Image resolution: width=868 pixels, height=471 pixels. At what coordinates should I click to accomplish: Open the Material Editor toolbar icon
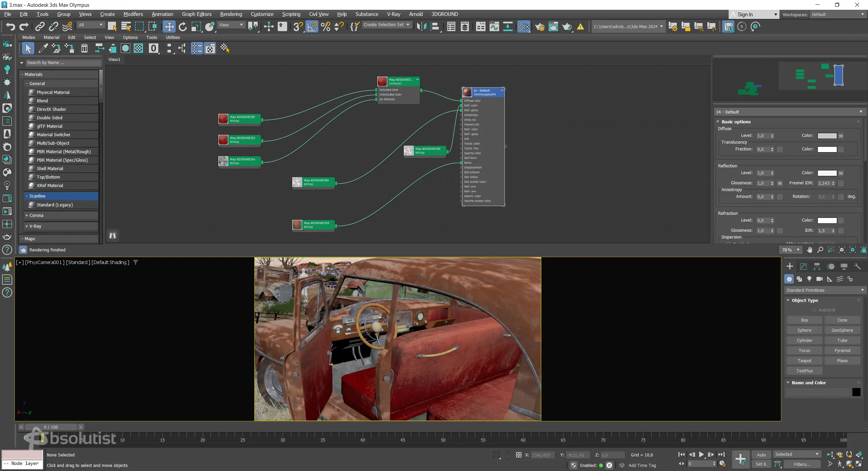click(524, 26)
